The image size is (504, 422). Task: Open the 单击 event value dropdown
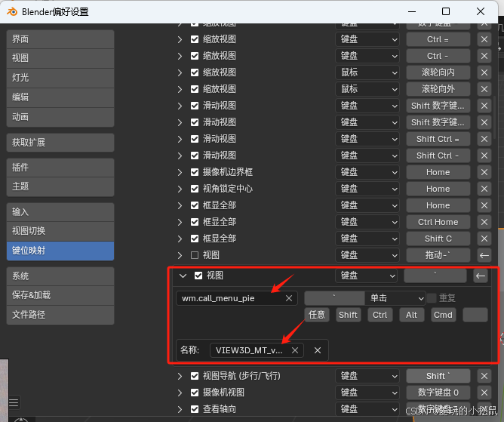(395, 298)
